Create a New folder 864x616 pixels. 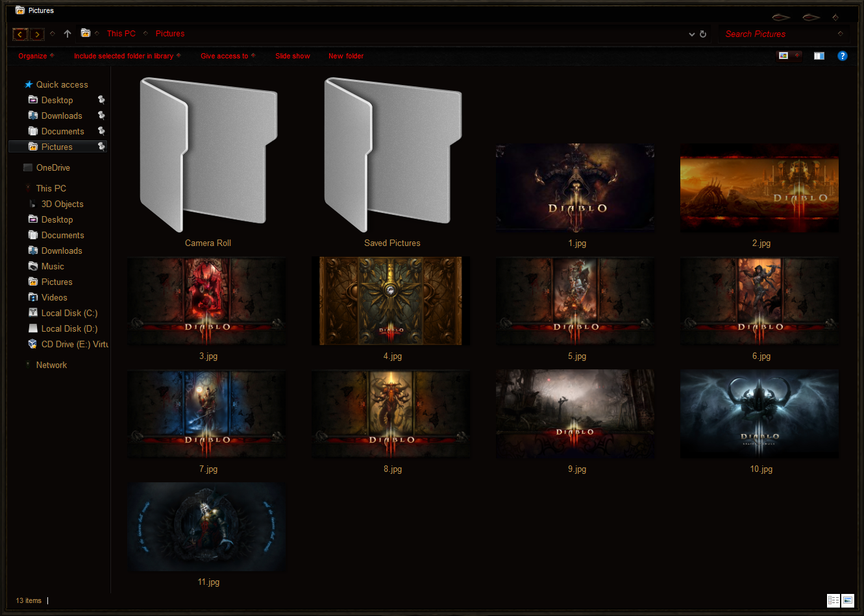click(346, 56)
